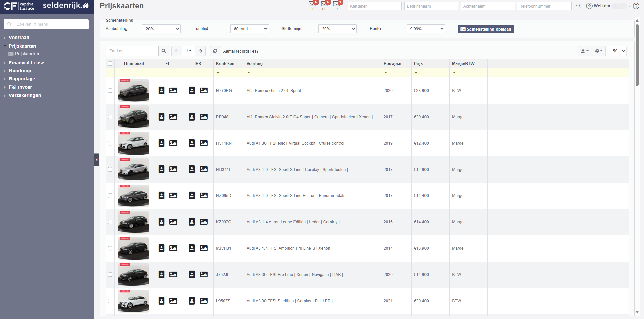Viewport: 644px width, 319px height.
Task: Open the Slottermijn 30% dropdown
Action: click(338, 29)
